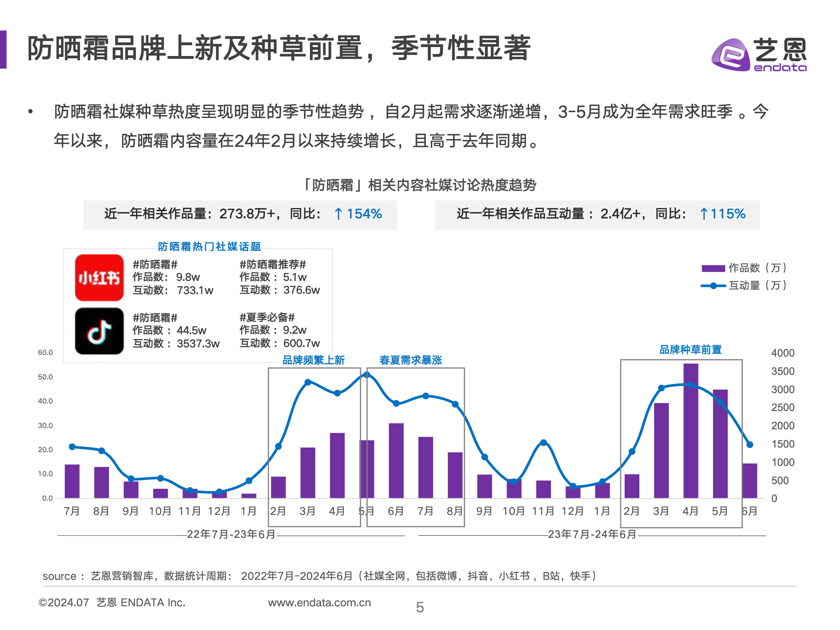840x630 pixels.
Task: Click the 154% growth up arrow
Action: [338, 213]
